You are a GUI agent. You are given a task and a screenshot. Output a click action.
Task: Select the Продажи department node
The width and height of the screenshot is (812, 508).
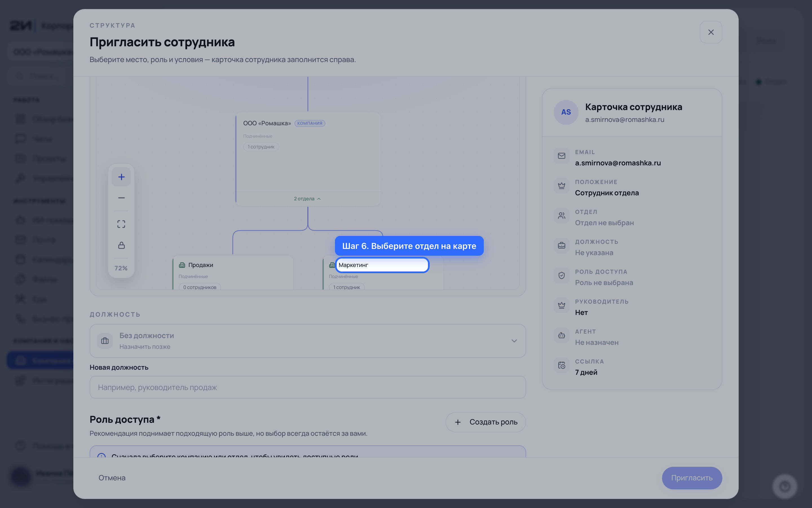coord(233,272)
